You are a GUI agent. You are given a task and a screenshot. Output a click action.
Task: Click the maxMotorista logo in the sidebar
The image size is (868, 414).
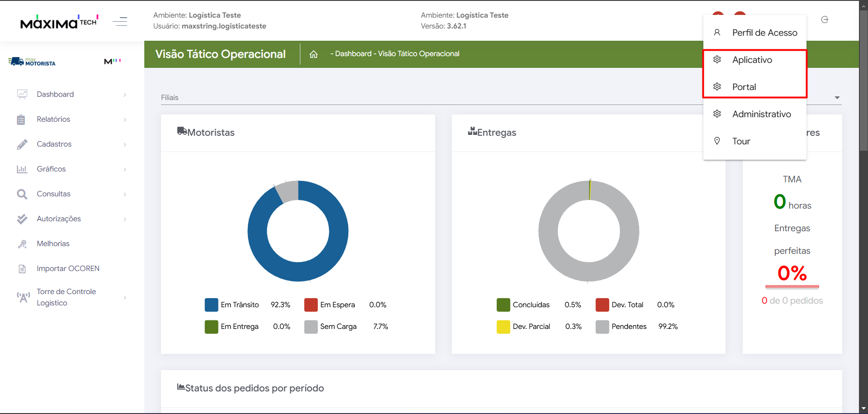(32, 62)
